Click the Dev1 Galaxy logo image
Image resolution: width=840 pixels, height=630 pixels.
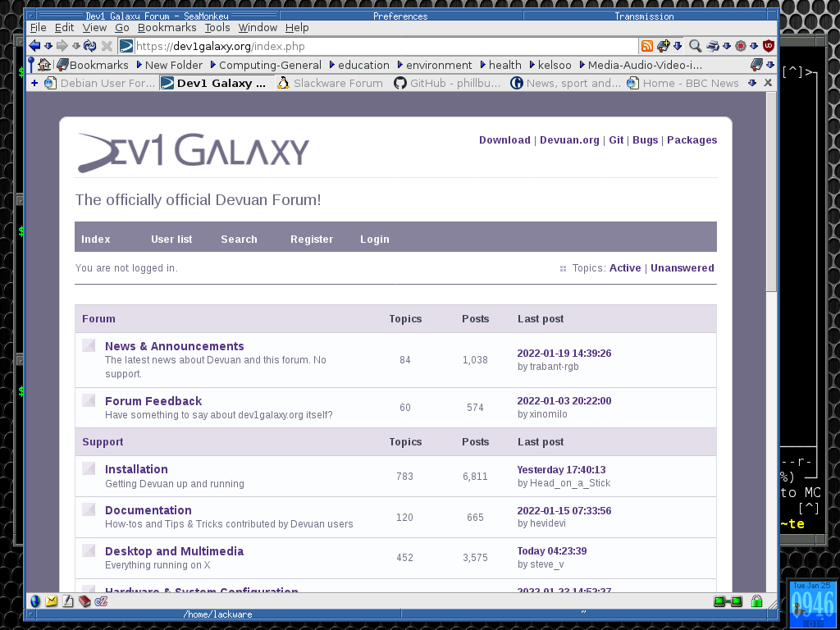(x=194, y=153)
